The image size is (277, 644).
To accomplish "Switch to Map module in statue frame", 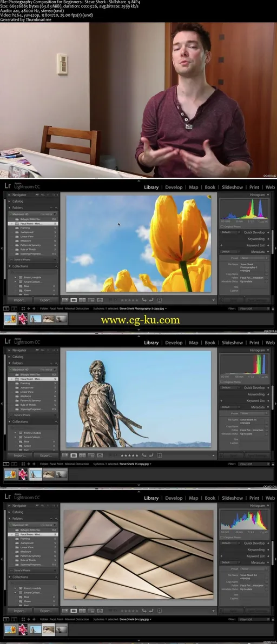I will pyautogui.click(x=194, y=343).
